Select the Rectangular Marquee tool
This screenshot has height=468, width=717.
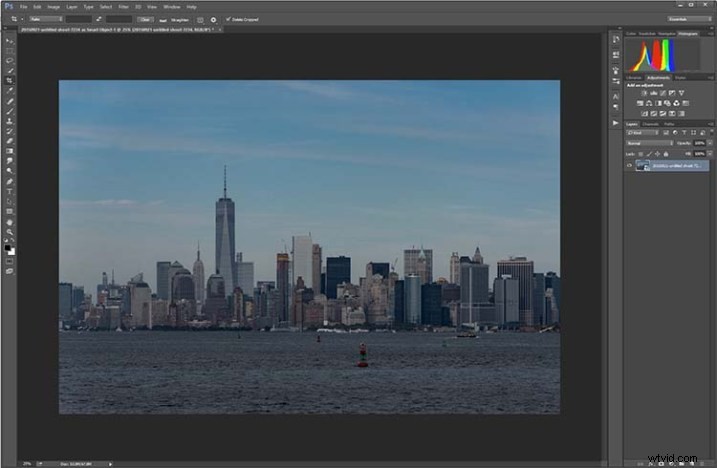click(x=10, y=51)
